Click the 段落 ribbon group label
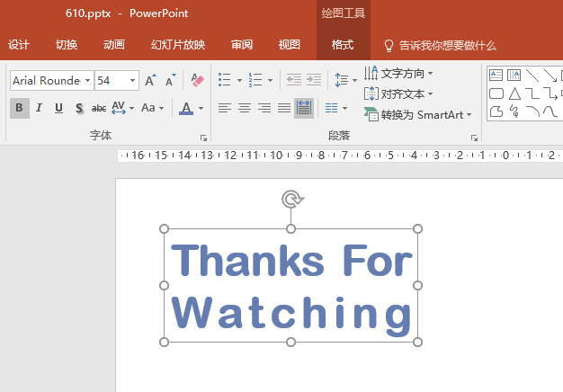This screenshot has height=392, width=563. tap(339, 136)
